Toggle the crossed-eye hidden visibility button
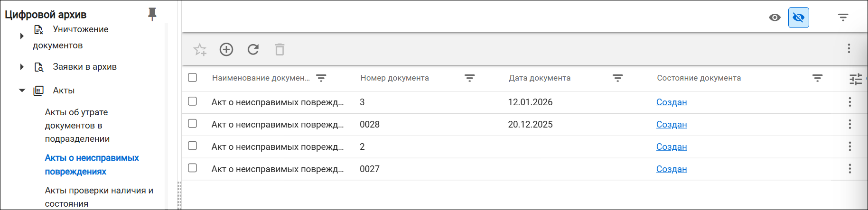This screenshot has height=210, width=868. (x=799, y=18)
